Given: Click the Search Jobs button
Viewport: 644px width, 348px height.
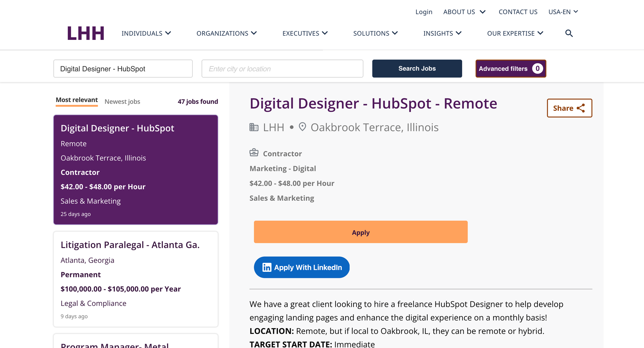Looking at the screenshot, I should click(x=417, y=69).
